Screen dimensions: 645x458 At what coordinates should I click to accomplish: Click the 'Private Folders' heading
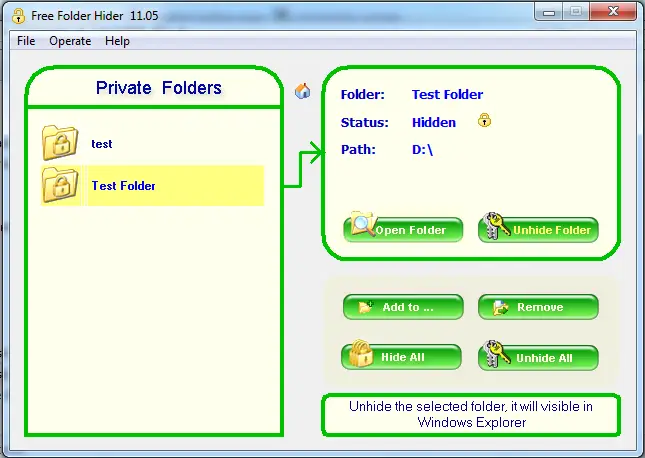click(159, 88)
